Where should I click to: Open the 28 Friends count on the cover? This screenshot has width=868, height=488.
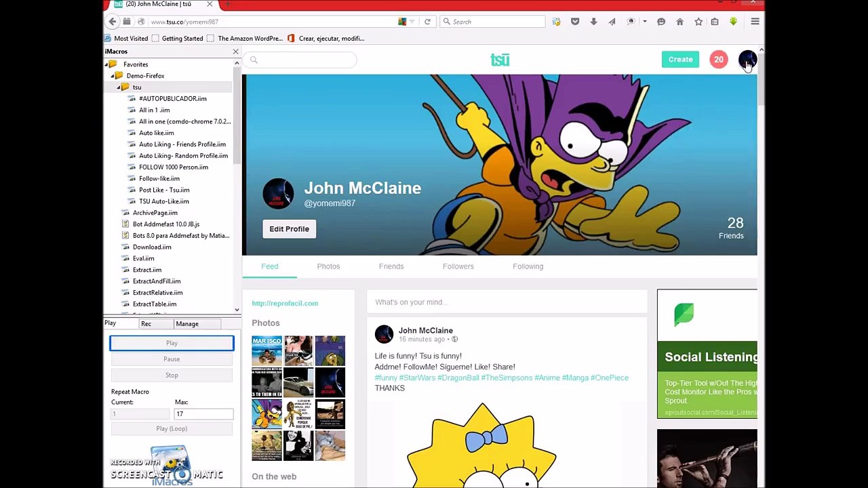731,228
